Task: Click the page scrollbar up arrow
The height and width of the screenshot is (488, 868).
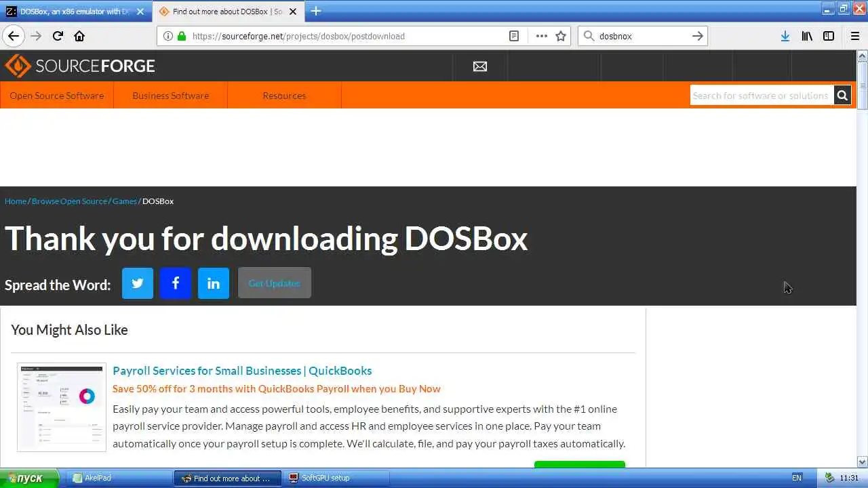Action: (x=863, y=56)
